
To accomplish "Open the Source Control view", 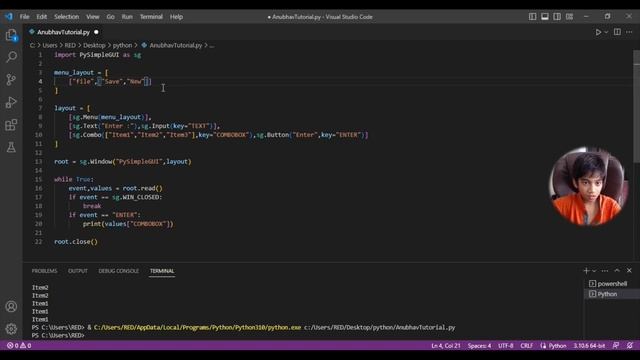I will tap(11, 79).
